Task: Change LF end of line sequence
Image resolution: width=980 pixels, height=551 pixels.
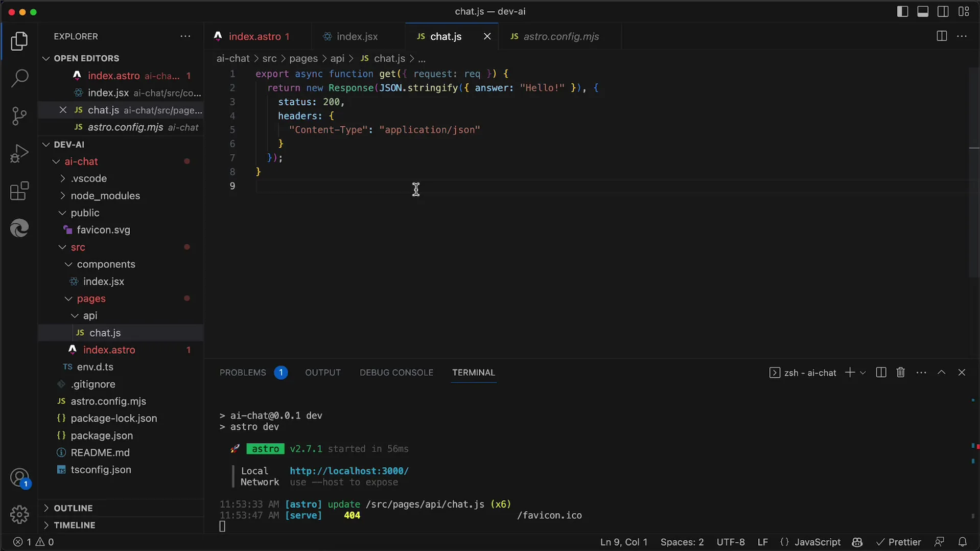Action: click(762, 542)
